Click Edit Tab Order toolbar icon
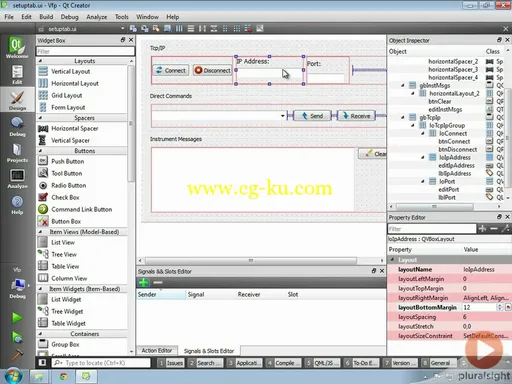 (167, 29)
